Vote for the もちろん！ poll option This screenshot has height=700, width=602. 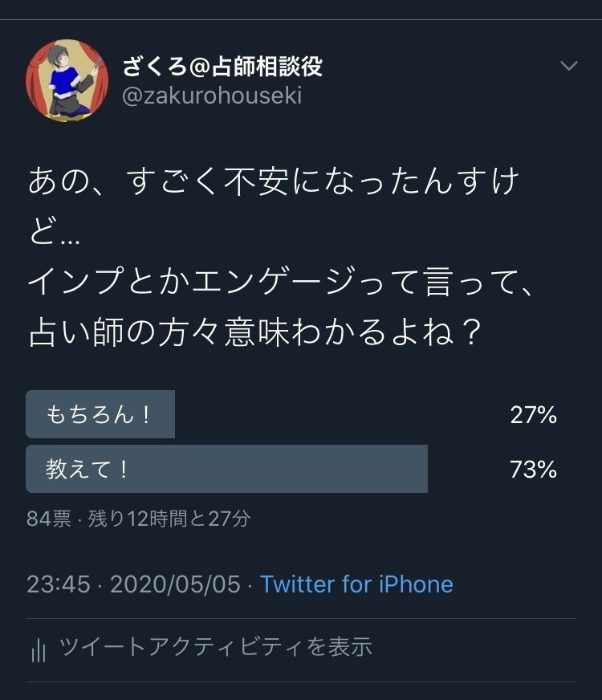101,413
